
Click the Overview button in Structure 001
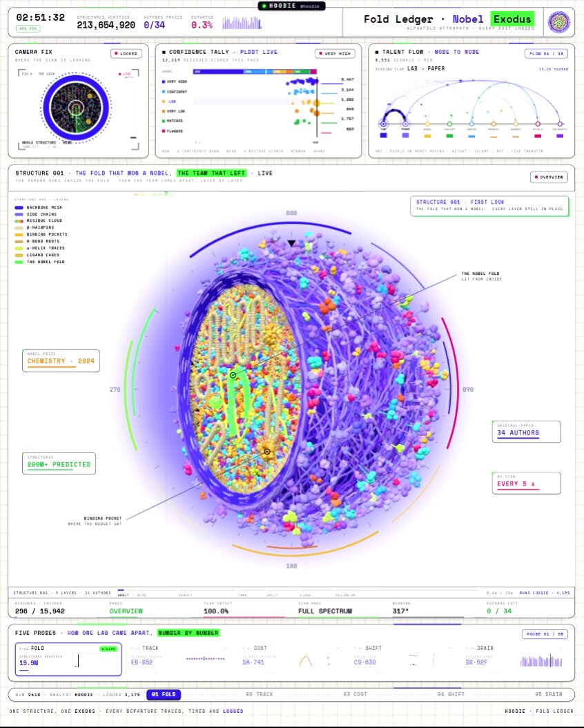point(549,178)
